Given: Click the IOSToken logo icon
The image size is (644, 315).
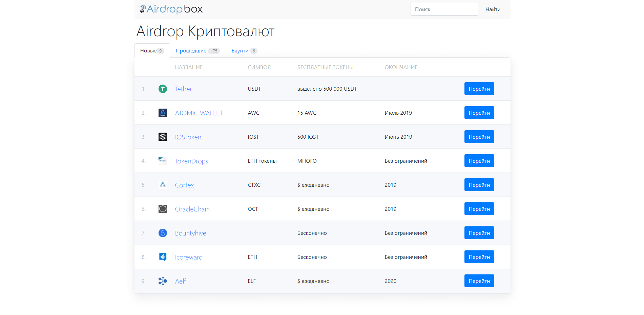Looking at the screenshot, I should pyautogui.click(x=163, y=137).
